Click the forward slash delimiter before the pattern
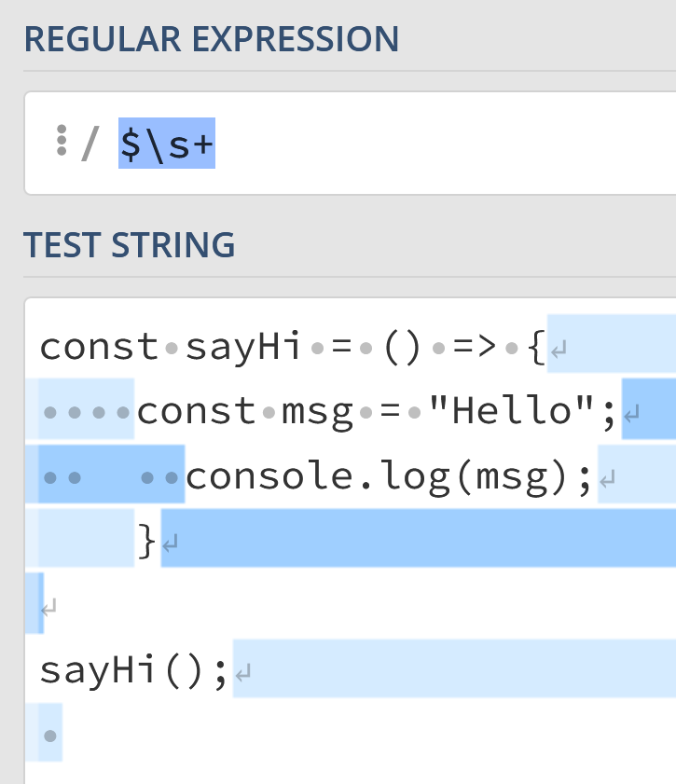Image resolution: width=676 pixels, height=784 pixels. (x=90, y=144)
